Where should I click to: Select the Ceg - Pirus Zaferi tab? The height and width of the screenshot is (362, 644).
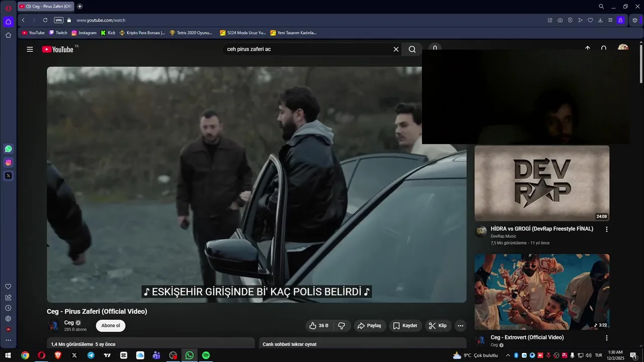(45, 7)
